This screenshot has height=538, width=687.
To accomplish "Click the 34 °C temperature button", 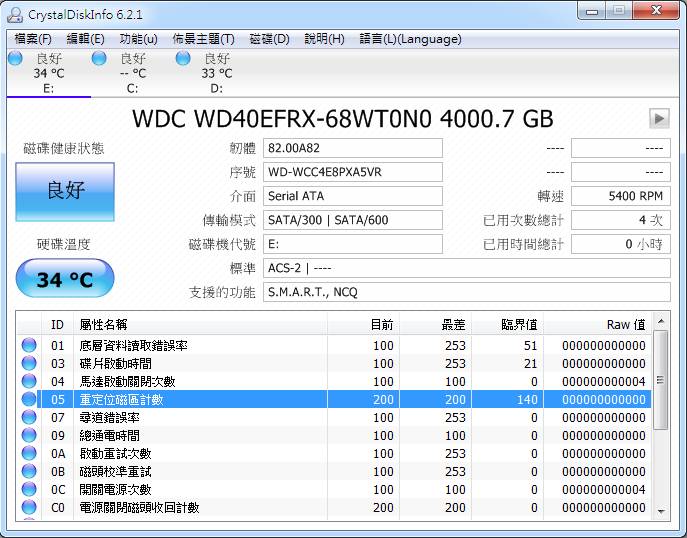I will pyautogui.click(x=65, y=278).
